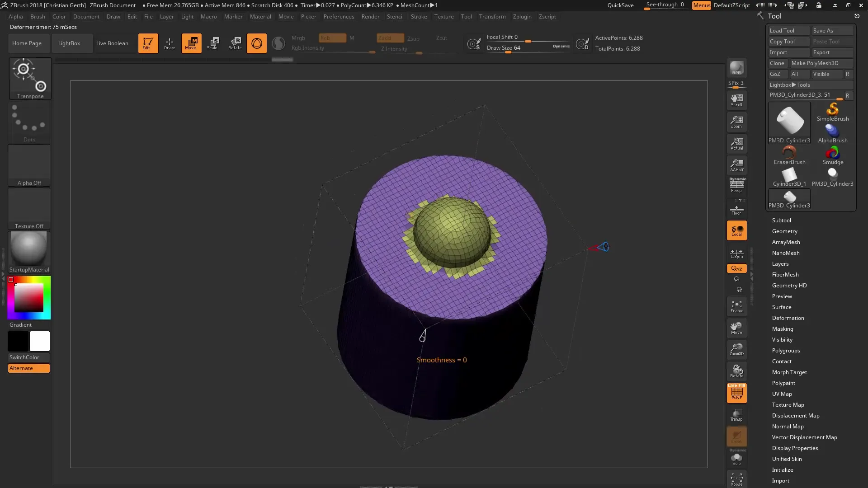Image resolution: width=868 pixels, height=488 pixels.
Task: Expand the Display Properties section
Action: 795,448
